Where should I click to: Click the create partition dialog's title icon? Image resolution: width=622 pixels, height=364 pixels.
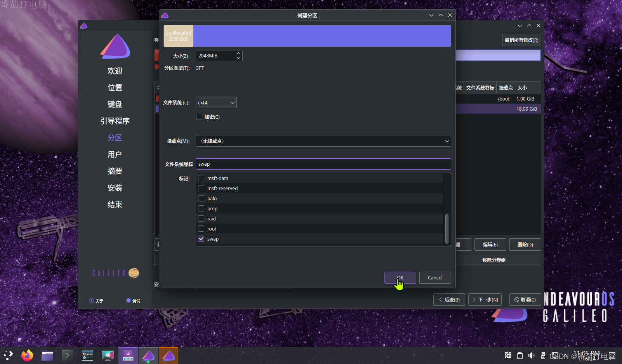pyautogui.click(x=165, y=15)
